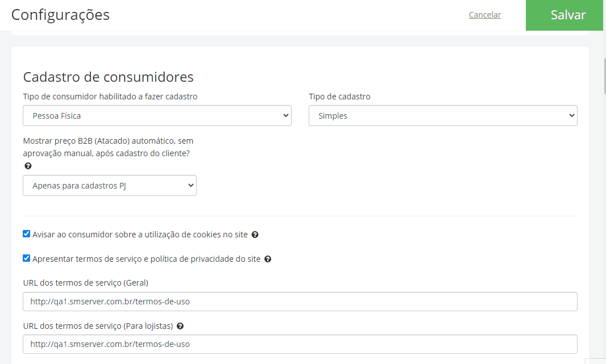Click help icon next to 'Para lojistas' URL label
Viewport: 606px width, 364px height.
pyautogui.click(x=180, y=326)
